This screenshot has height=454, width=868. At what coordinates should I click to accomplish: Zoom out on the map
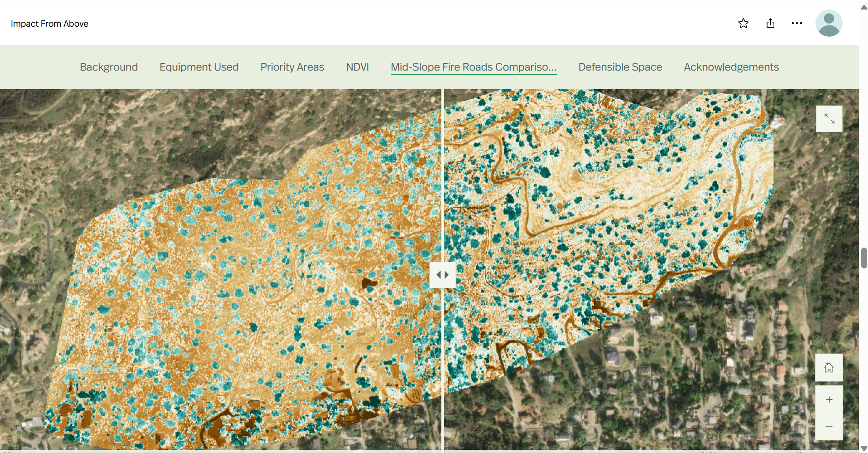(x=829, y=427)
